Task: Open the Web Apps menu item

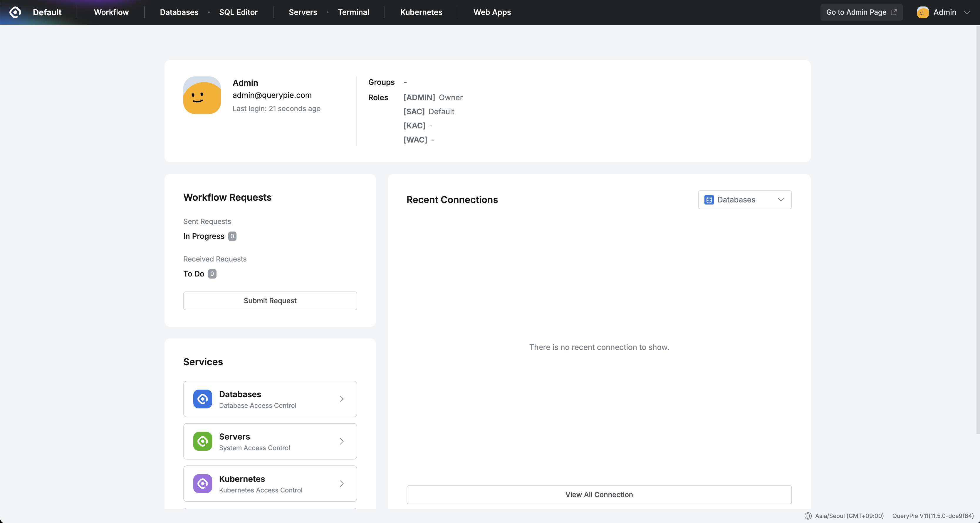Action: [x=492, y=12]
